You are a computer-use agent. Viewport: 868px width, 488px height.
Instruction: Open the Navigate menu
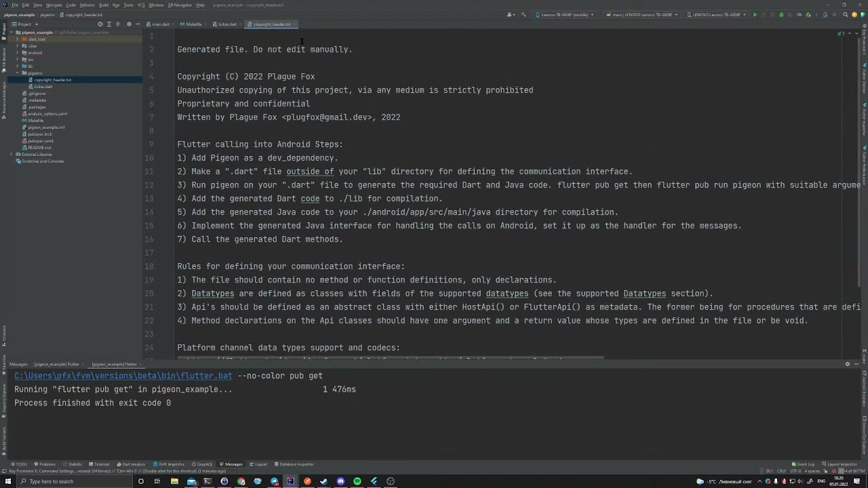coord(54,5)
